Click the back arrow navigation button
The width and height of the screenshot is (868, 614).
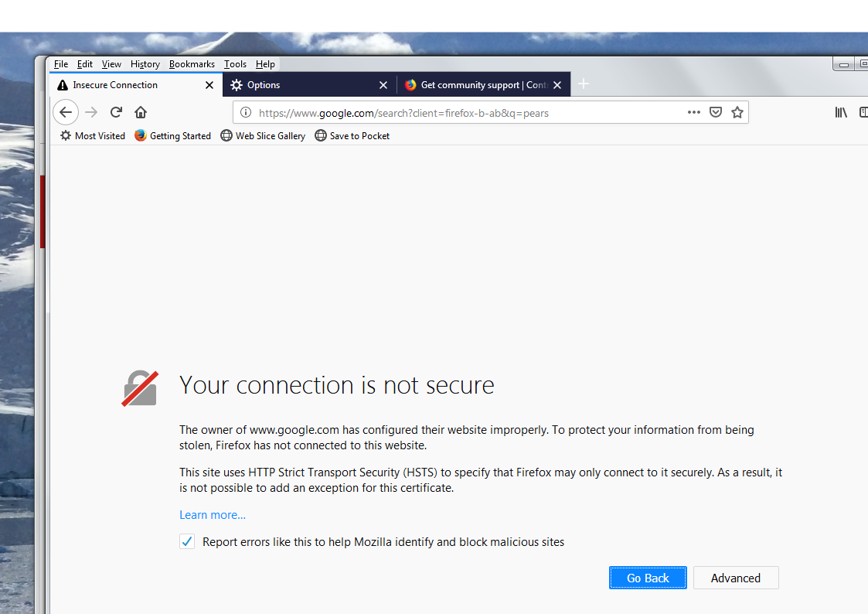66,112
